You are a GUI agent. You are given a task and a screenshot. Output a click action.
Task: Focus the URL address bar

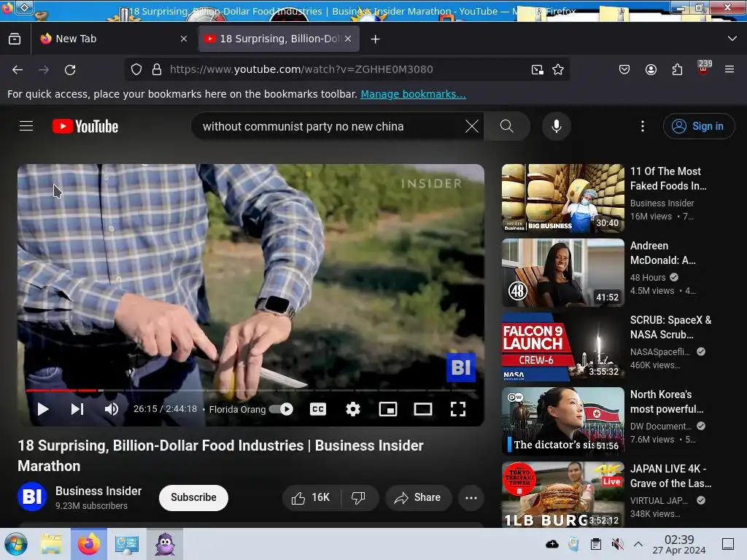(x=348, y=69)
